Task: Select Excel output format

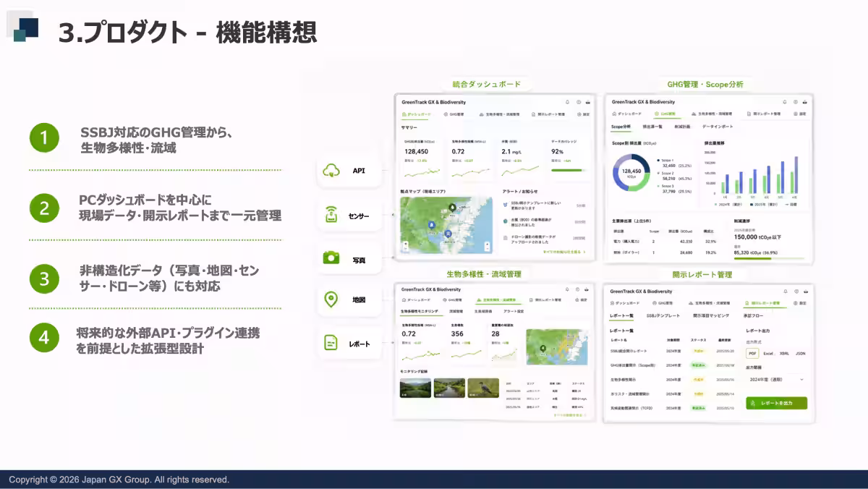Action: (x=768, y=353)
